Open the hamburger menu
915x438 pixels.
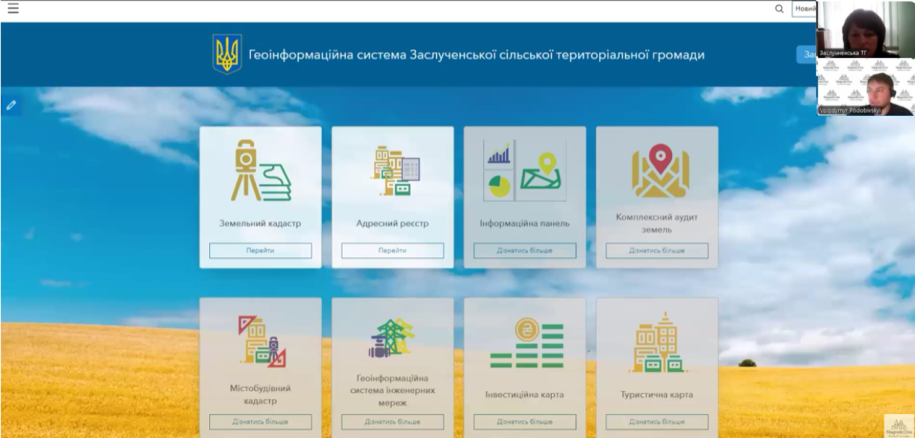tap(13, 9)
